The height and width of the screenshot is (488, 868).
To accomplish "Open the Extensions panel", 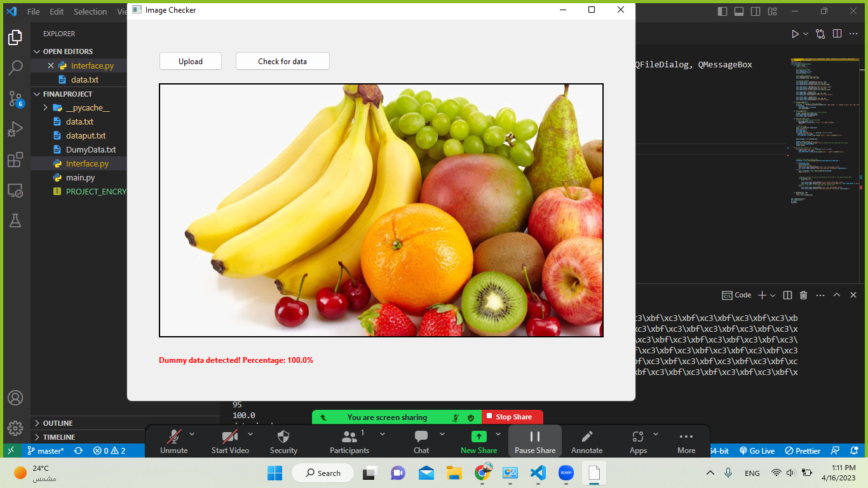I will tap(16, 159).
